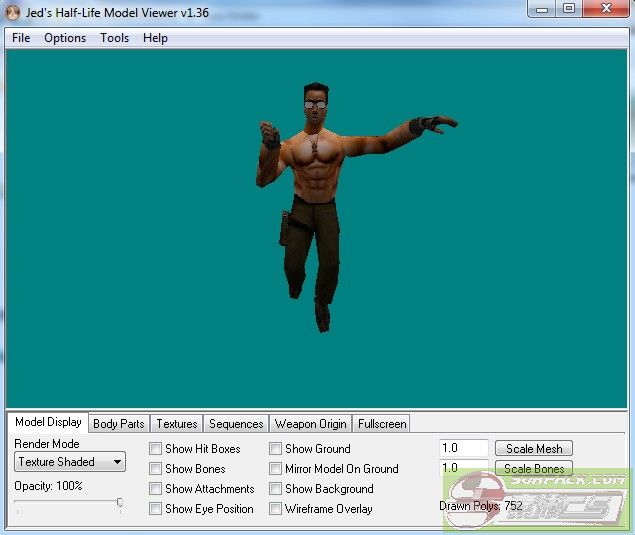
Task: Open the Help menu
Action: (155, 38)
